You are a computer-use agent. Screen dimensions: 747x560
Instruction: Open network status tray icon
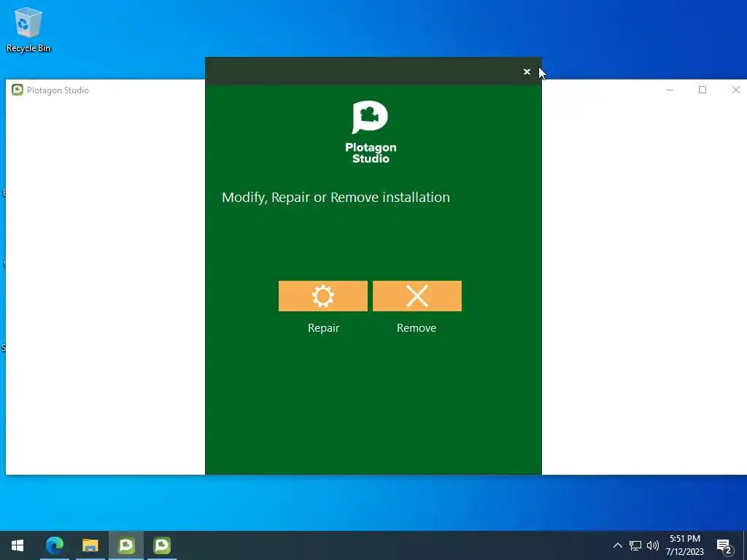pyautogui.click(x=635, y=545)
